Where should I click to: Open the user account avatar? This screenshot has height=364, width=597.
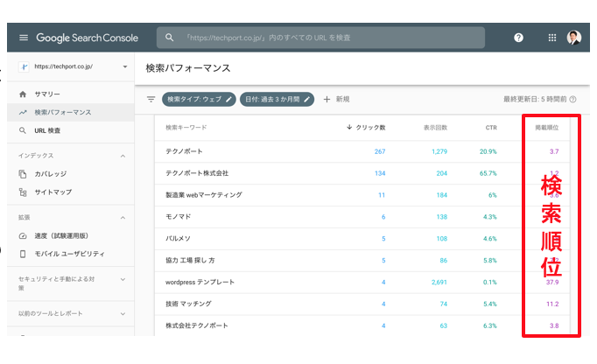tap(573, 38)
